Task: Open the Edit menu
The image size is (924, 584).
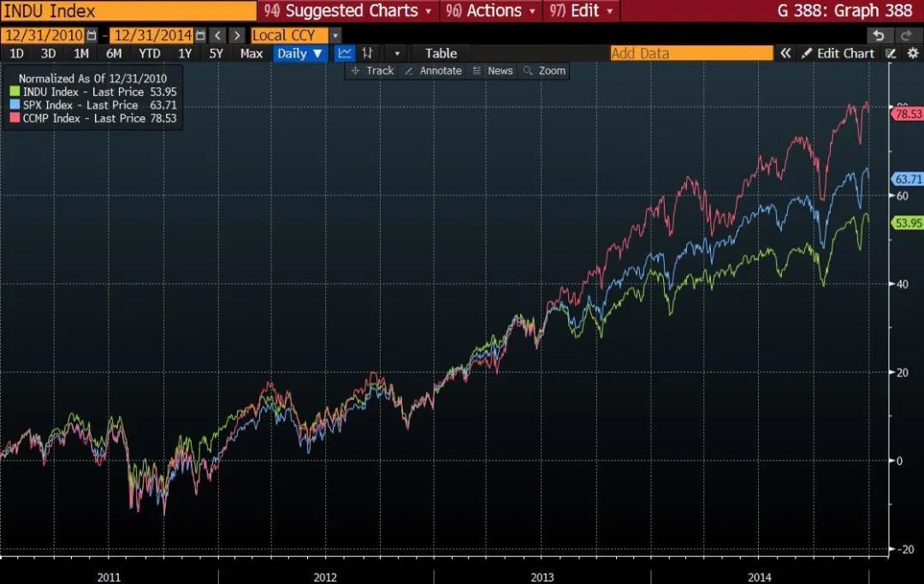Action: (581, 10)
